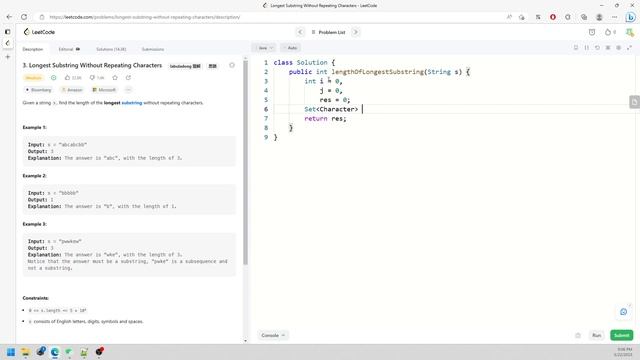Toggle the Auto setting in editor toolbar
The height and width of the screenshot is (360, 640).
point(291,48)
